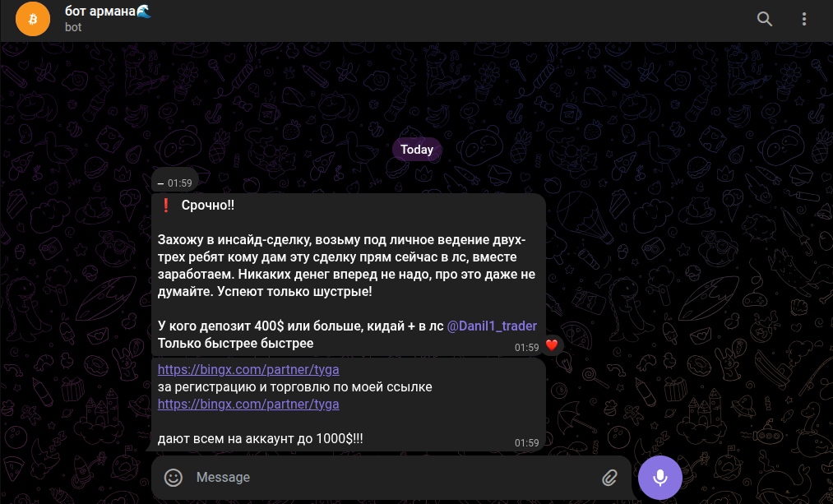Start voice recording with the microphone button
The image size is (833, 504).
[x=659, y=478]
